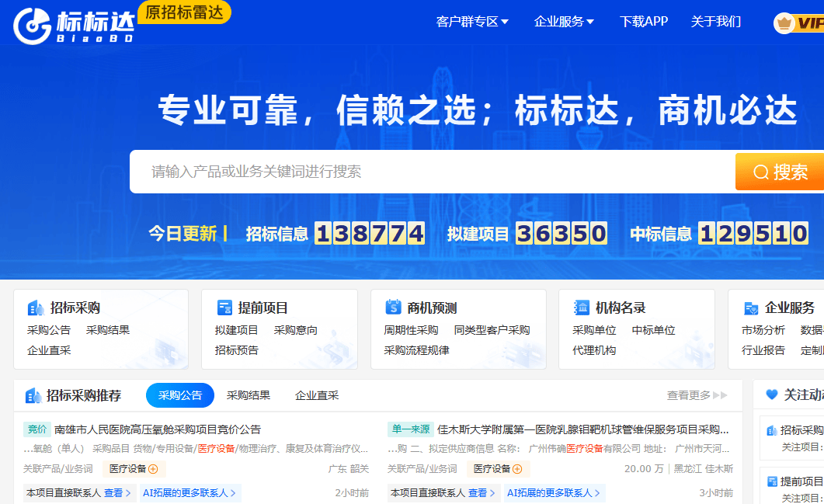Image resolution: width=824 pixels, height=504 pixels.
Task: Click the 企业服务 card icon
Action: pos(751,308)
